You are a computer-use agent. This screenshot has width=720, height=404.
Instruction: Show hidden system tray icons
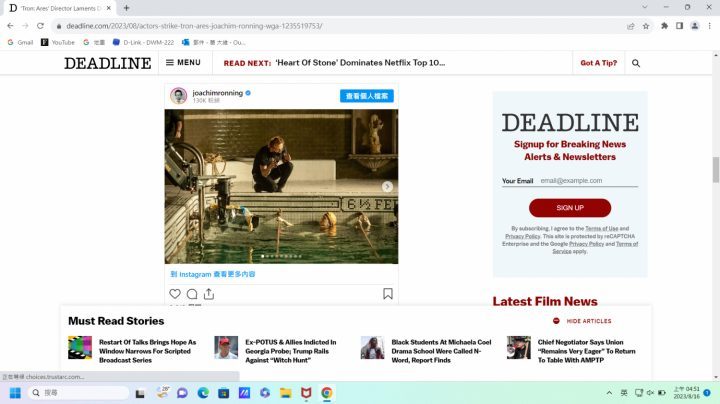(609, 393)
